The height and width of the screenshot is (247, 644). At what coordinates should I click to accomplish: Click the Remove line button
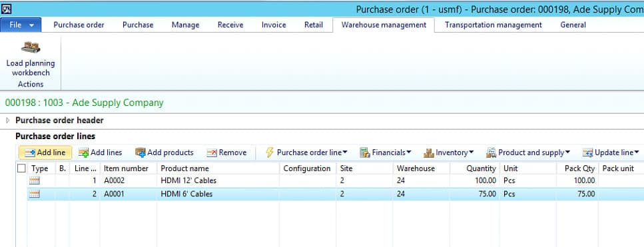[226, 152]
